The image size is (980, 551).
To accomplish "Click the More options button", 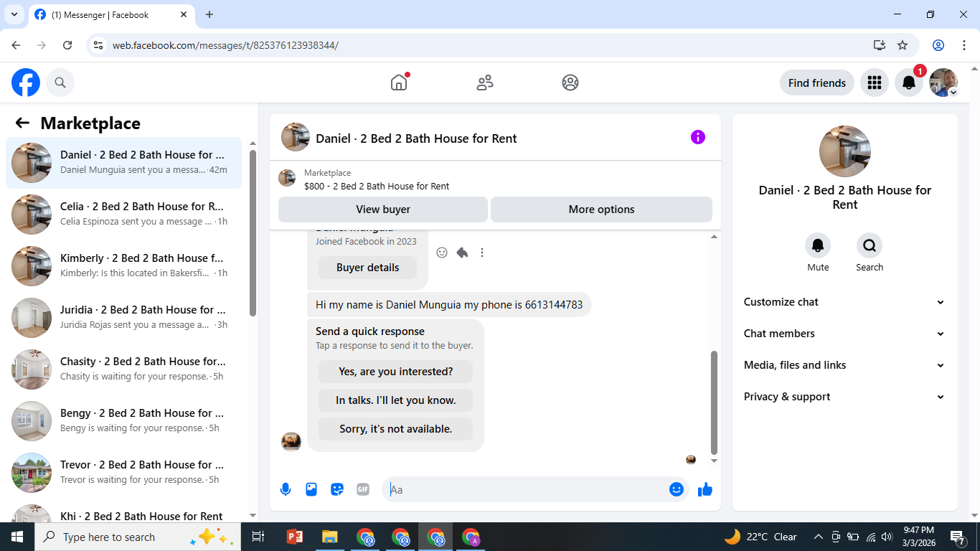I will tap(601, 209).
